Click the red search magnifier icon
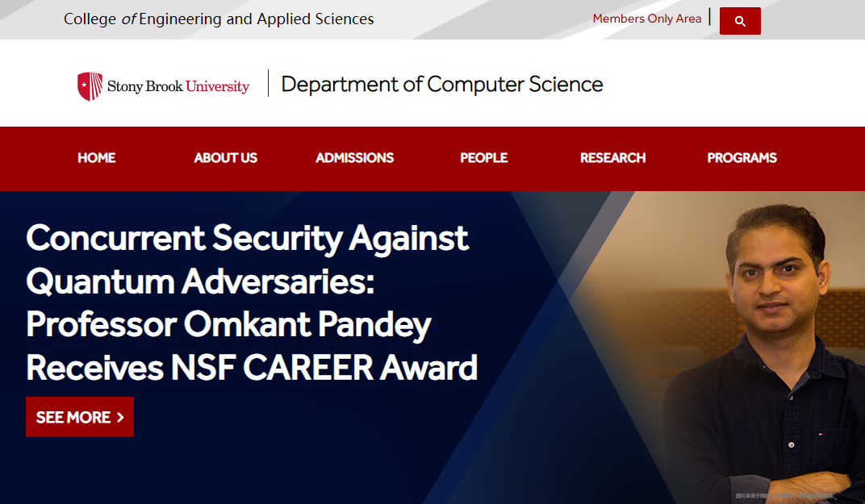865x504 pixels. (x=740, y=21)
